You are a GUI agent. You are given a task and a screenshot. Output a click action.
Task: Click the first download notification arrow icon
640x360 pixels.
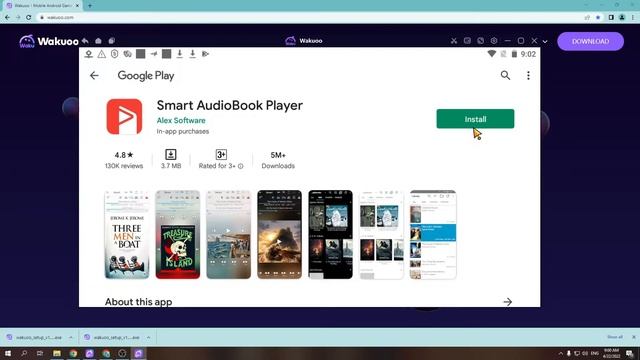coord(179,54)
